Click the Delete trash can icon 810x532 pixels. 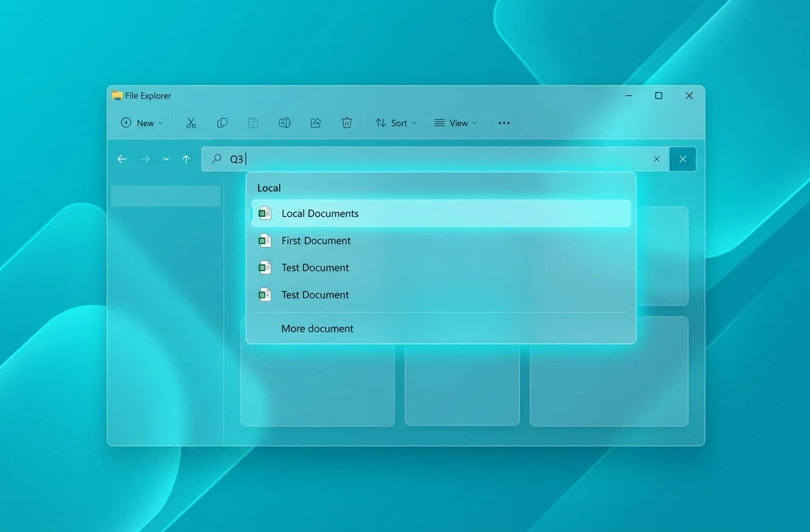click(347, 123)
